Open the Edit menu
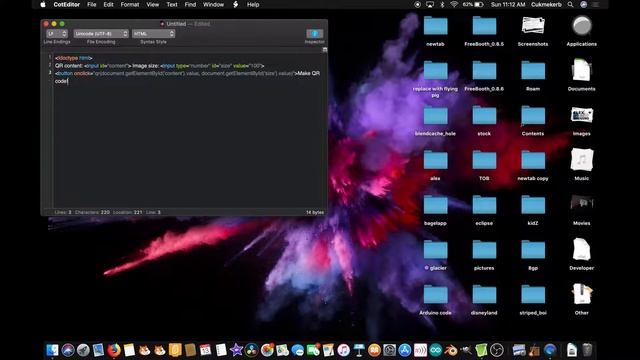The width and height of the screenshot is (640, 360). tap(109, 4)
